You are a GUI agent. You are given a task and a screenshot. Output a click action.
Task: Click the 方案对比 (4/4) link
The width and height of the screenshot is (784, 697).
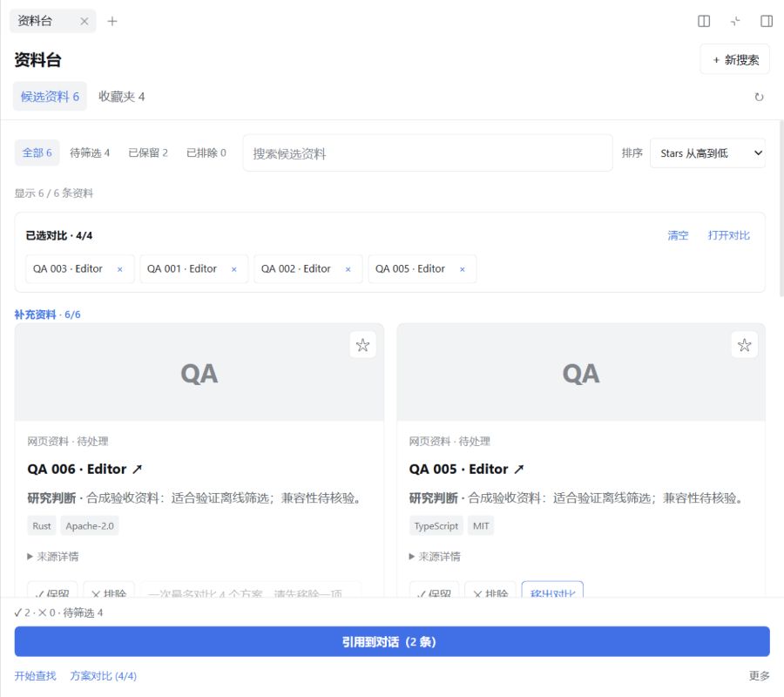pos(103,676)
